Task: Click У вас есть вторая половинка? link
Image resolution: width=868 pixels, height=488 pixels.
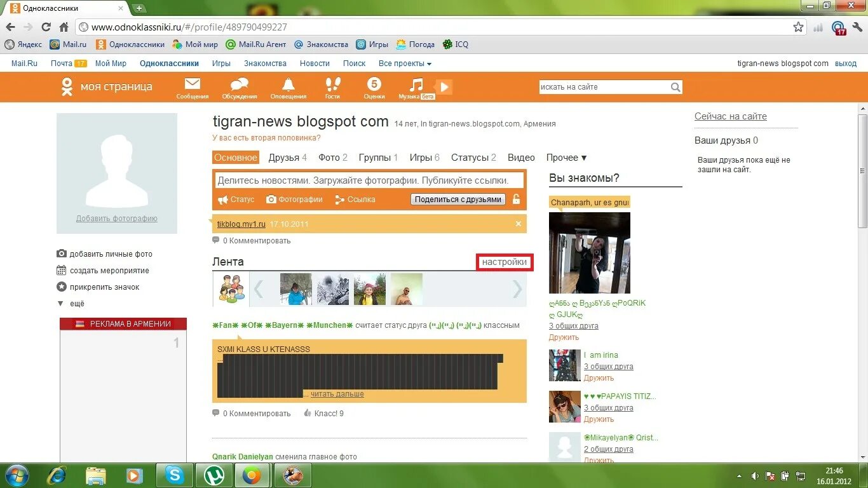Action: click(x=266, y=137)
